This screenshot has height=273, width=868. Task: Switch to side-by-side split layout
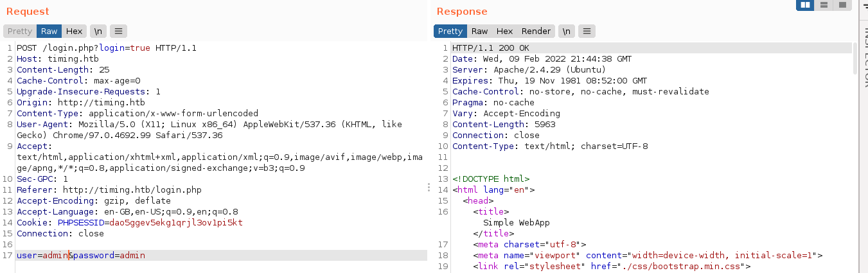pyautogui.click(x=806, y=5)
